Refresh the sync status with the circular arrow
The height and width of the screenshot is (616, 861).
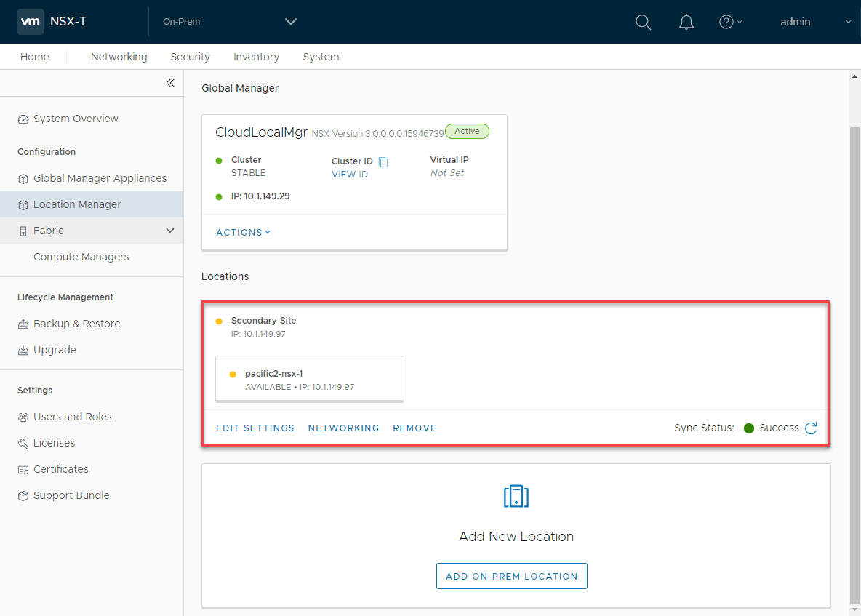tap(812, 428)
